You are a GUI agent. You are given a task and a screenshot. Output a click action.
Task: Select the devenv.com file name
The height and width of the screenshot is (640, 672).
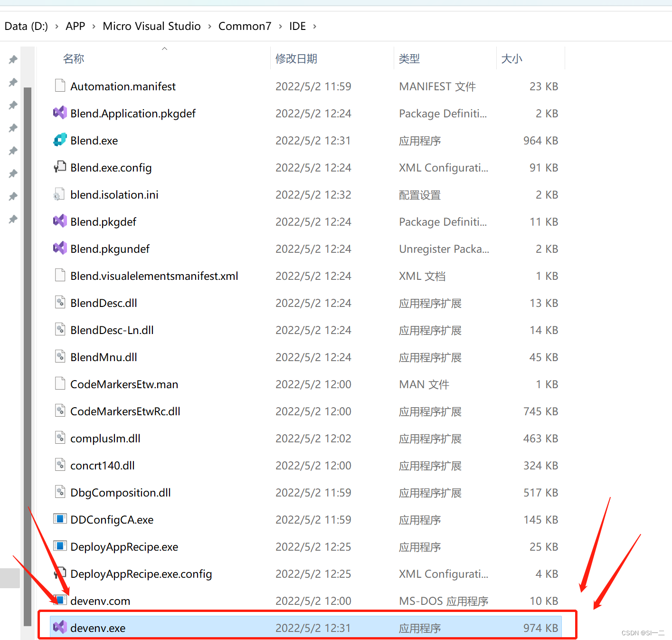(100, 601)
